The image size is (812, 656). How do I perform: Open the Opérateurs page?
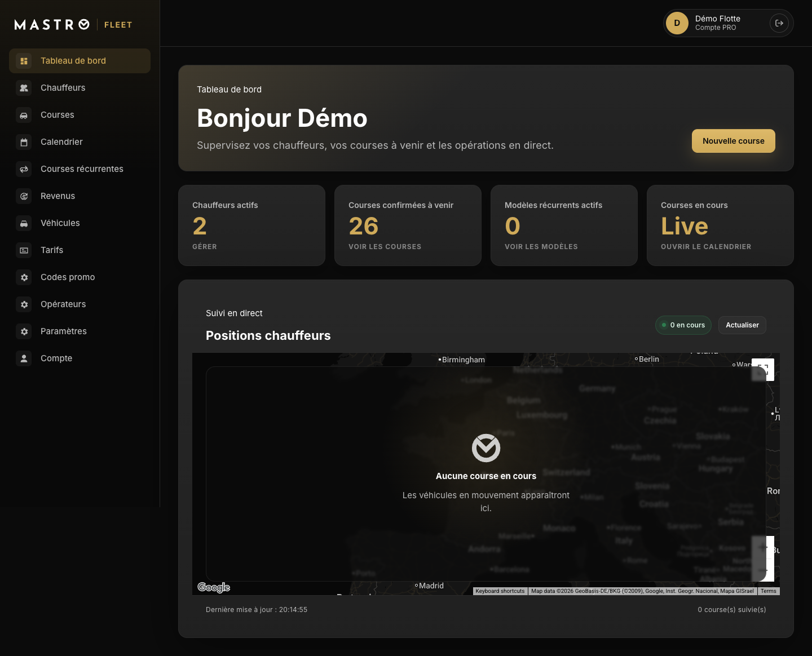(x=80, y=304)
